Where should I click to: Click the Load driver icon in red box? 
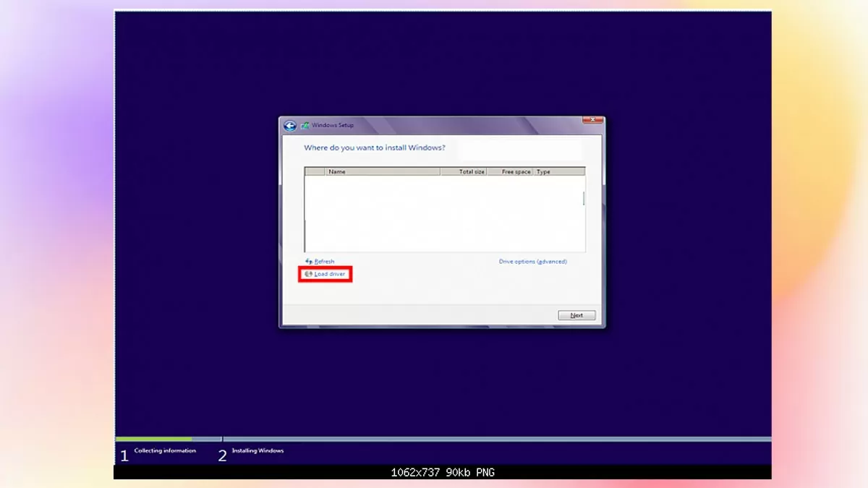(310, 274)
